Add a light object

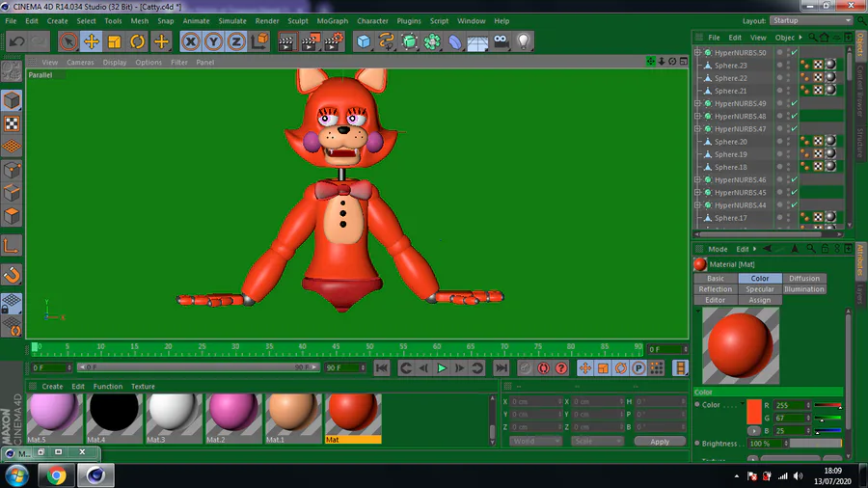(524, 41)
